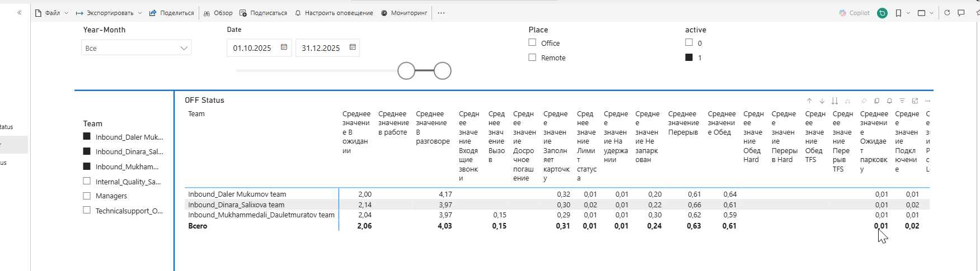Sort by Среднее значение Перерыв column
The image size is (980, 271).
[683, 123]
